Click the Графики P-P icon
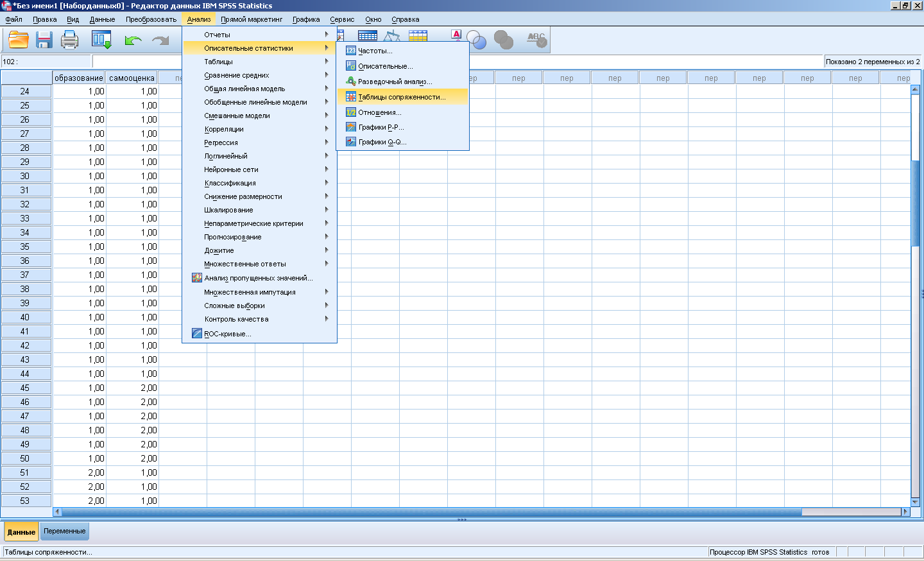Viewport: 924px width, 561px height. pyautogui.click(x=351, y=127)
